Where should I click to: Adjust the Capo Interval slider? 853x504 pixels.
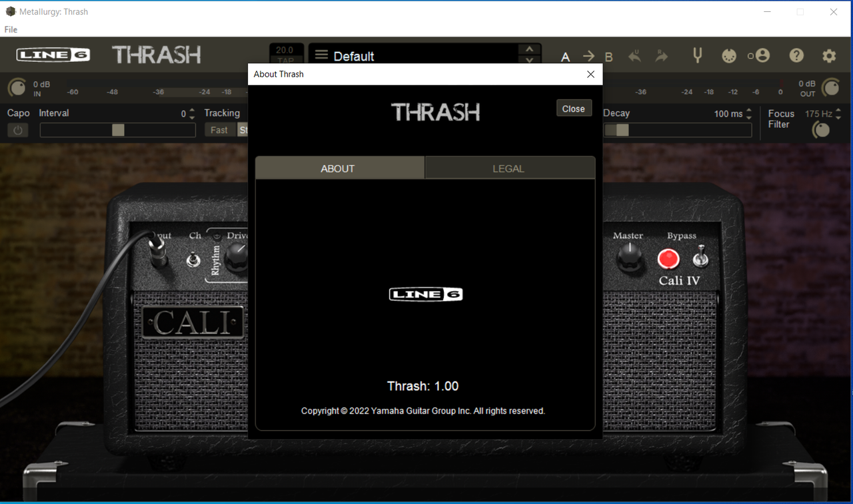click(118, 130)
